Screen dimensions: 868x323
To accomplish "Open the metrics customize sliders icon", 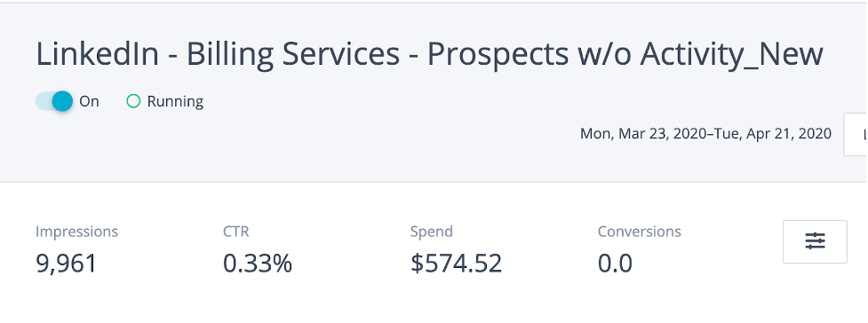I will (x=815, y=241).
